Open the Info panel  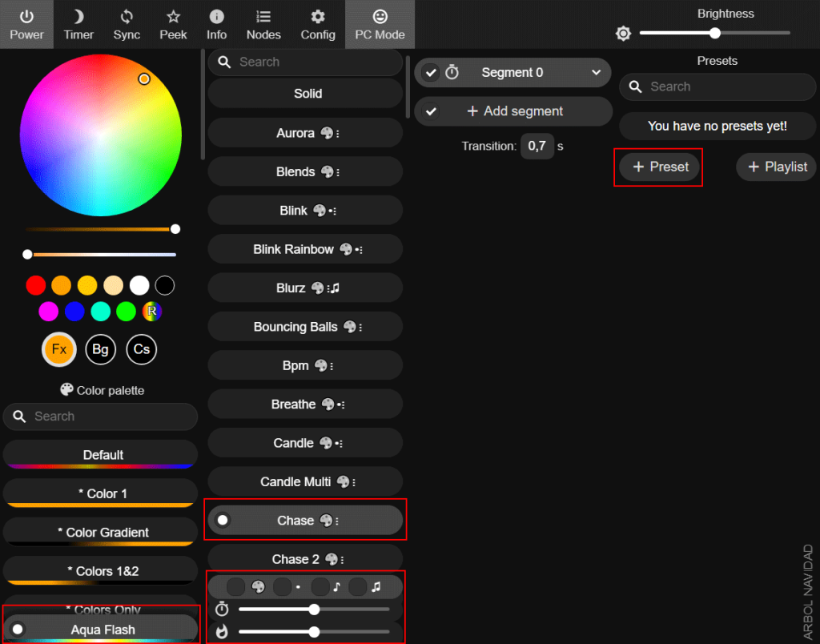click(216, 25)
